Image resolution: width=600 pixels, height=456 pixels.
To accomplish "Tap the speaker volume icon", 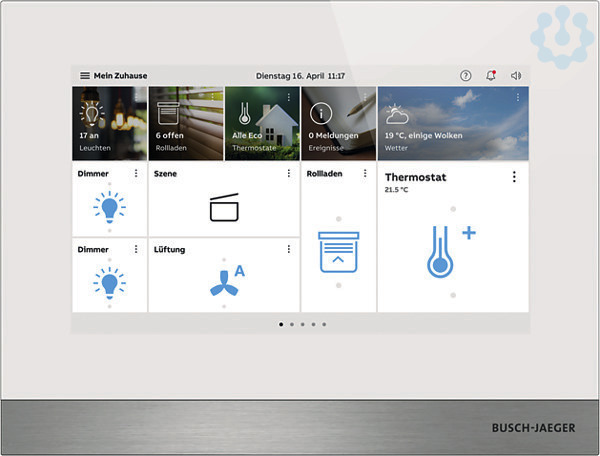I will (x=516, y=76).
